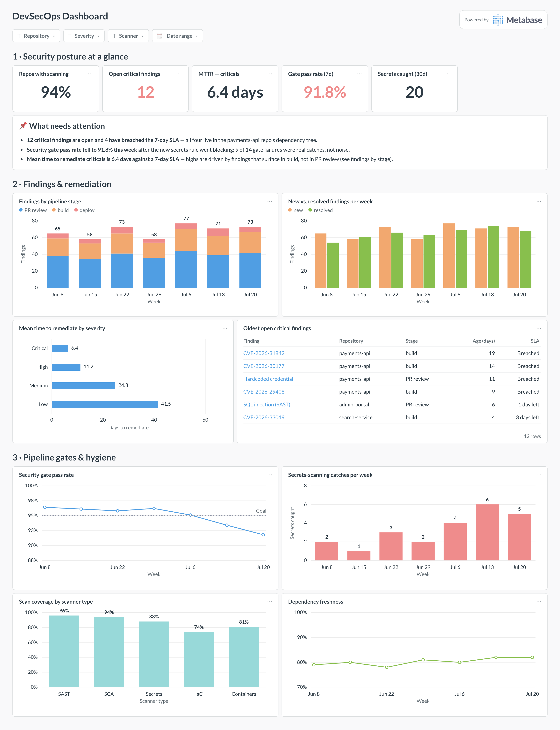Image resolution: width=560 pixels, height=730 pixels.
Task: Click the 91.8% gate pass rate value
Action: point(325,92)
